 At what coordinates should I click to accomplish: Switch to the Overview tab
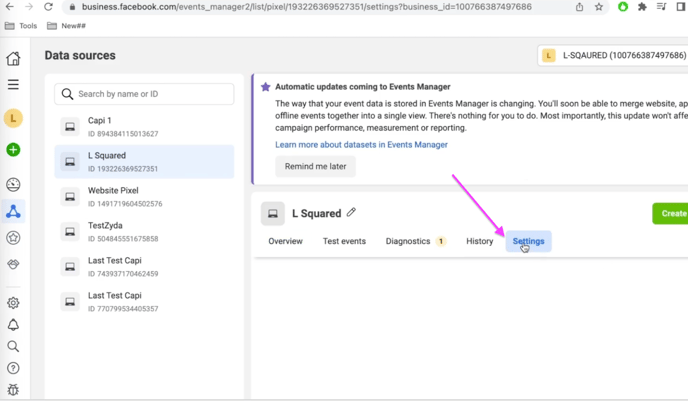click(x=285, y=241)
